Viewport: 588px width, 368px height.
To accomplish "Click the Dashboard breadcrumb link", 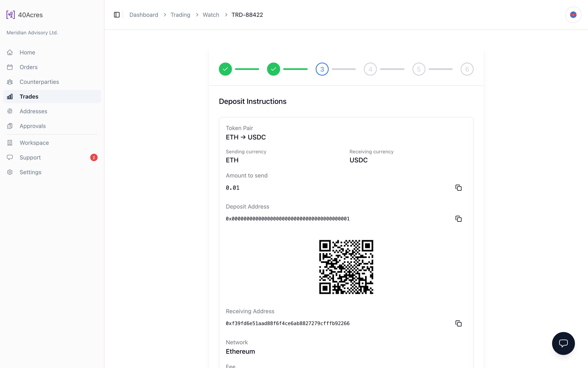I will coord(144,15).
